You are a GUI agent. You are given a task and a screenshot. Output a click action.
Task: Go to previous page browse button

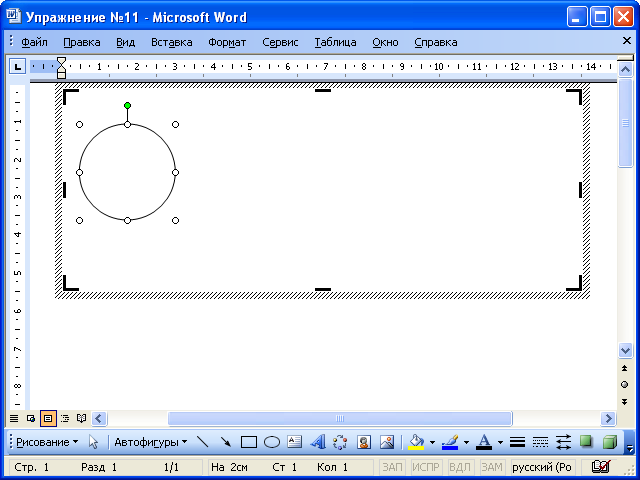tap(624, 368)
